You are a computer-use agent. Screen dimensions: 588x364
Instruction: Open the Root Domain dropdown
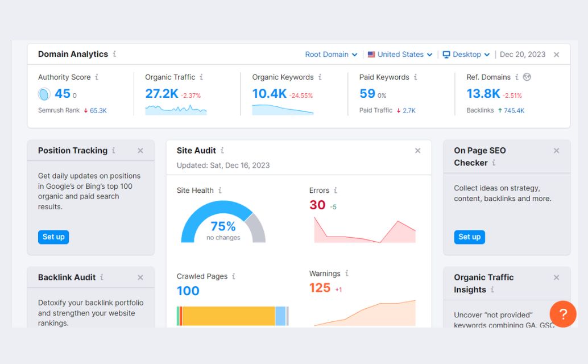[x=331, y=55]
